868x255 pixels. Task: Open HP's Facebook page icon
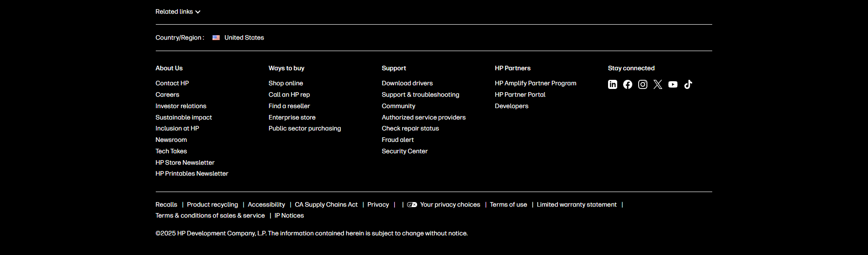click(x=628, y=84)
